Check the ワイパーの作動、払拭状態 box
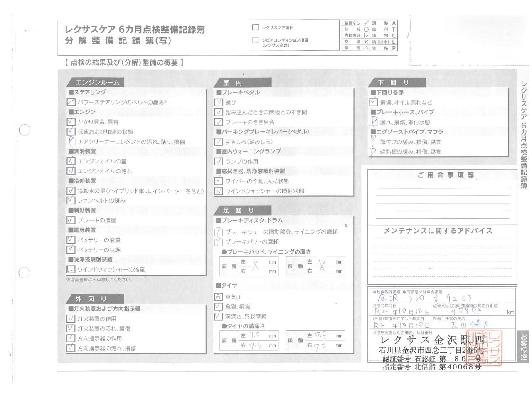The width and height of the screenshot is (532, 399). [219, 181]
